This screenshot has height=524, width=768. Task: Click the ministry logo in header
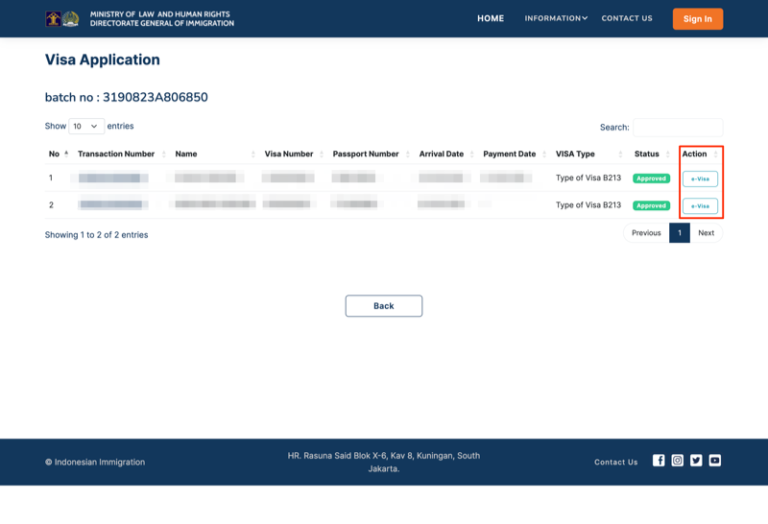62,19
